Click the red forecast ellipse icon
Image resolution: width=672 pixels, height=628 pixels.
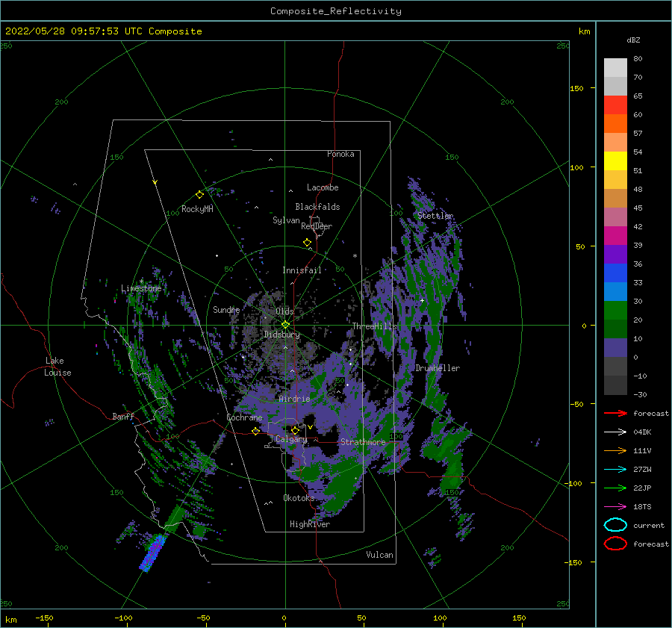615,544
